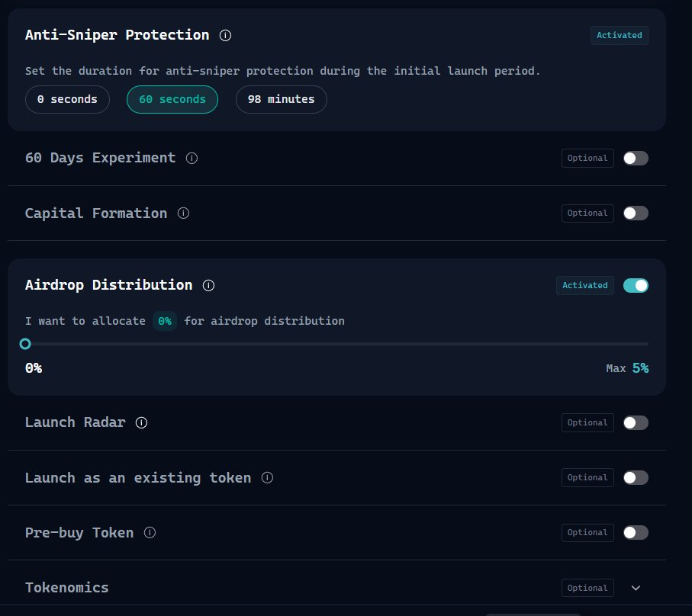Select 0 seconds protection duration
Image resolution: width=692 pixels, height=616 pixels.
(x=68, y=99)
